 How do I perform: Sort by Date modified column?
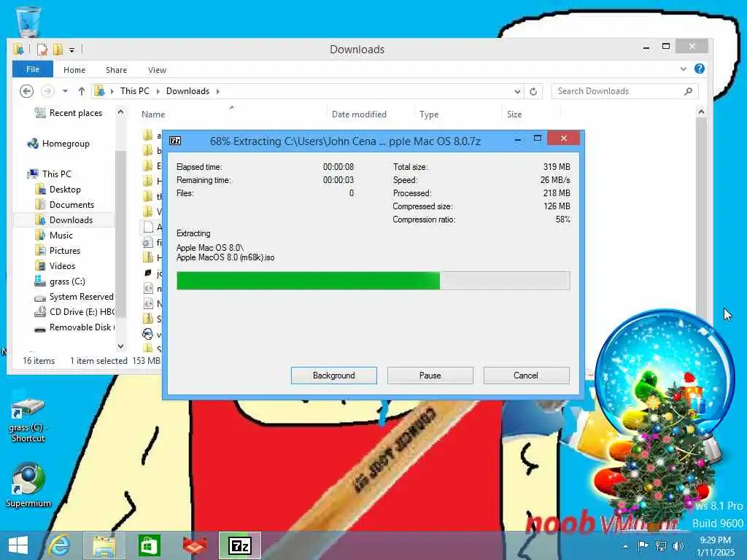click(359, 114)
